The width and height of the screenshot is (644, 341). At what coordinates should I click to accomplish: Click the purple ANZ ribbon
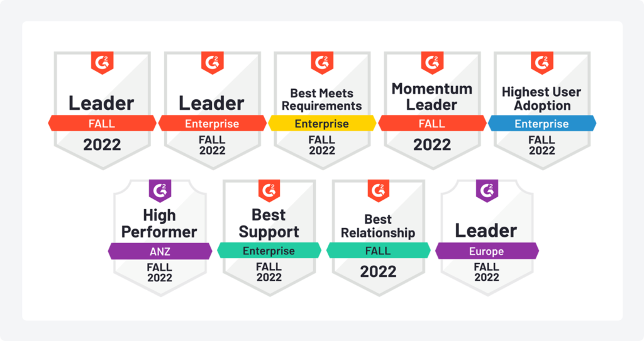[x=160, y=251]
